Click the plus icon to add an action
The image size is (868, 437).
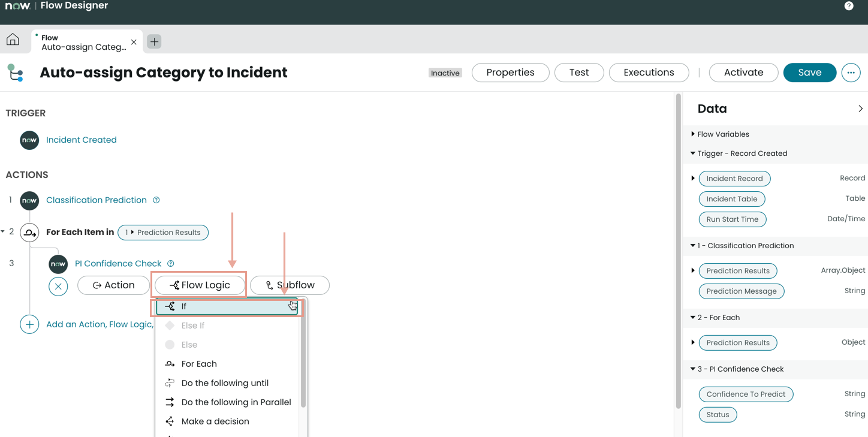[29, 324]
